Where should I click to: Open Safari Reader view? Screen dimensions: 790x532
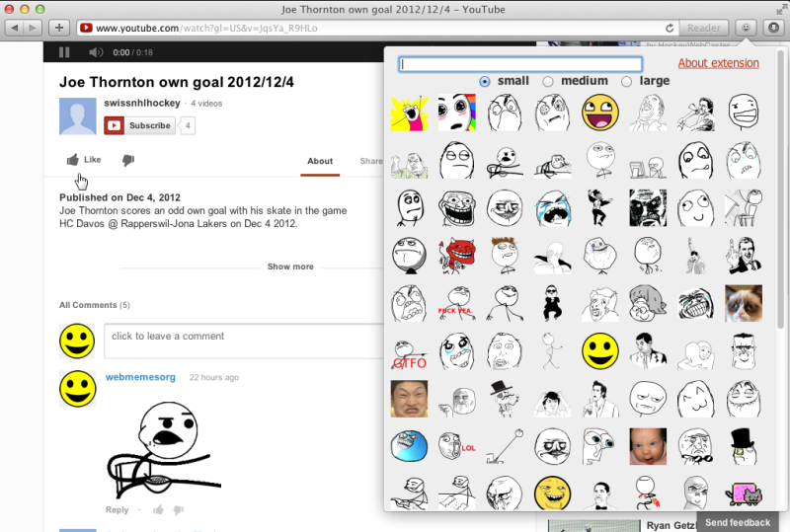tap(704, 29)
